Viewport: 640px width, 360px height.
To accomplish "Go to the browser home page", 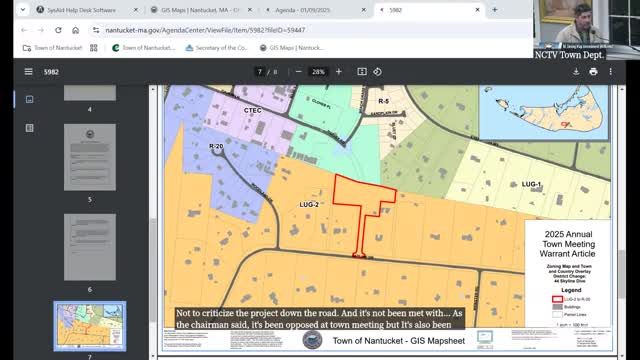I will (x=75, y=30).
